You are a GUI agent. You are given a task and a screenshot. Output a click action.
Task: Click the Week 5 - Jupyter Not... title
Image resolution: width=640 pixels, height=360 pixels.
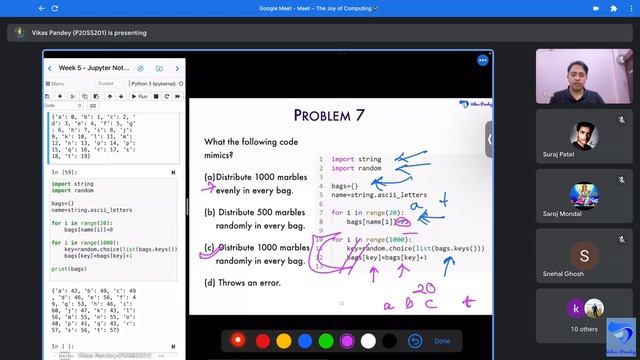pos(93,68)
